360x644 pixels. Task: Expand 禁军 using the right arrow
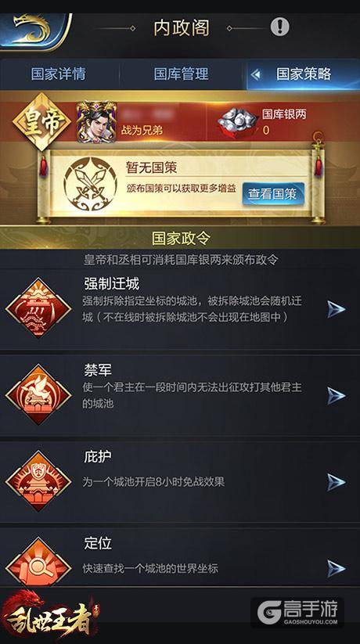[x=337, y=395]
